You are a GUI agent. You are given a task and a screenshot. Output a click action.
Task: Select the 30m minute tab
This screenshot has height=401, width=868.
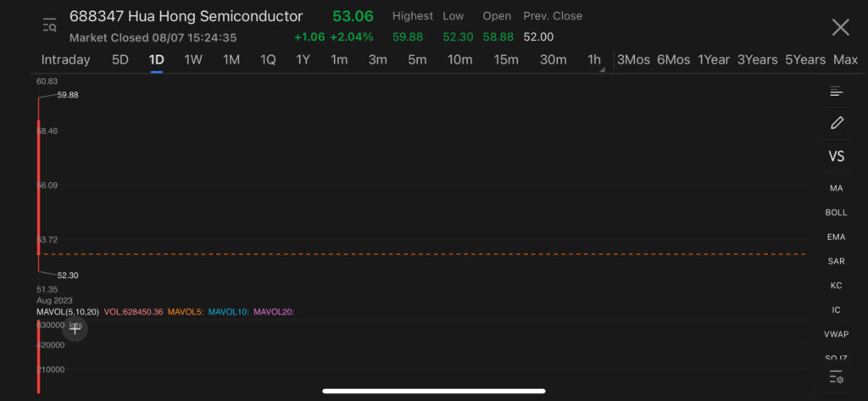click(553, 60)
